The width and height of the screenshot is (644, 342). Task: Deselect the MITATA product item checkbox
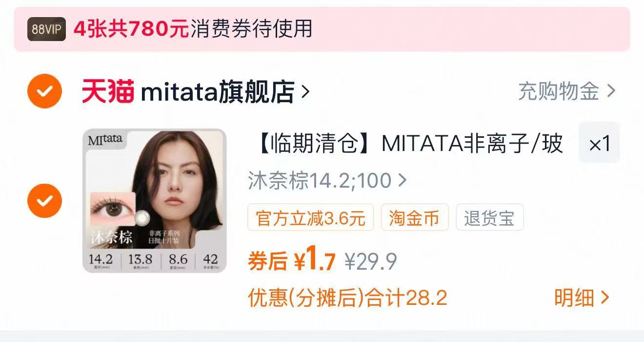pos(44,200)
